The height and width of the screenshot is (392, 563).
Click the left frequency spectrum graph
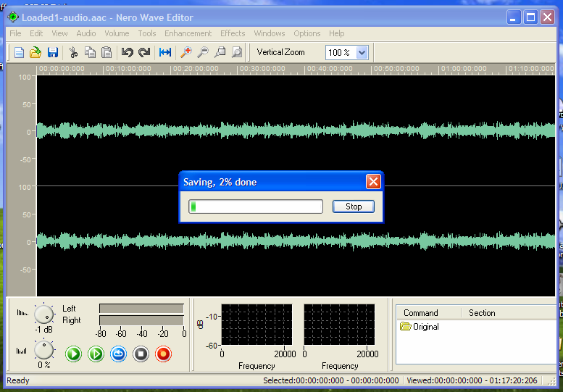click(x=257, y=325)
